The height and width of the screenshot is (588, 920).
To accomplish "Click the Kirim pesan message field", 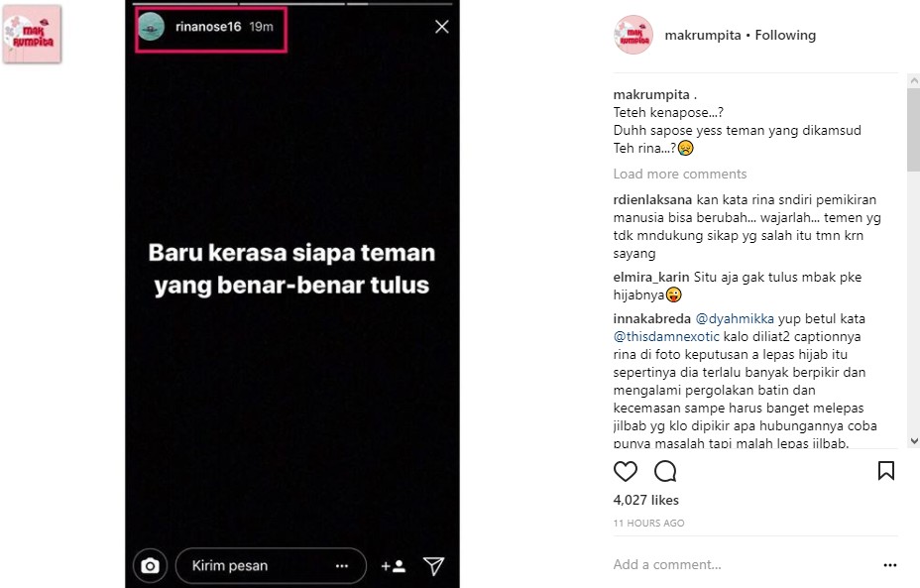I will click(271, 566).
